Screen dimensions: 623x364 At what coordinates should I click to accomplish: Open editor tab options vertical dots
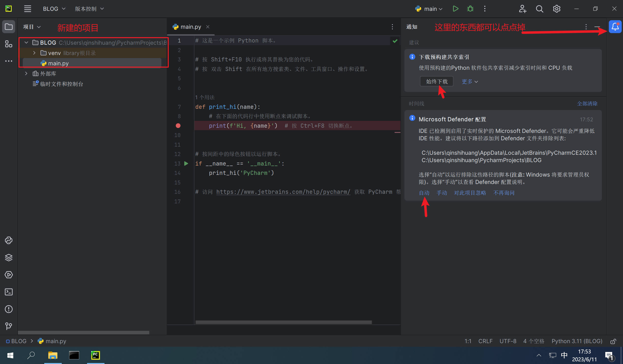[392, 27]
